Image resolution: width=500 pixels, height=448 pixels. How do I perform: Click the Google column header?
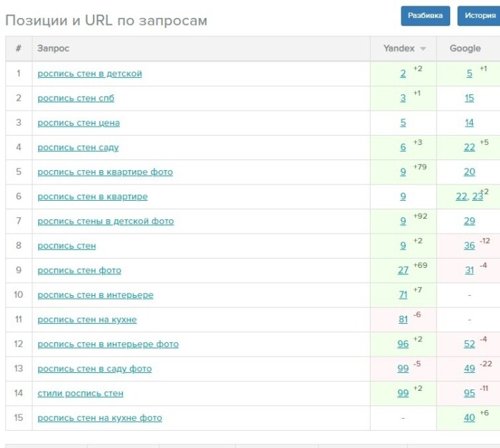tap(465, 49)
